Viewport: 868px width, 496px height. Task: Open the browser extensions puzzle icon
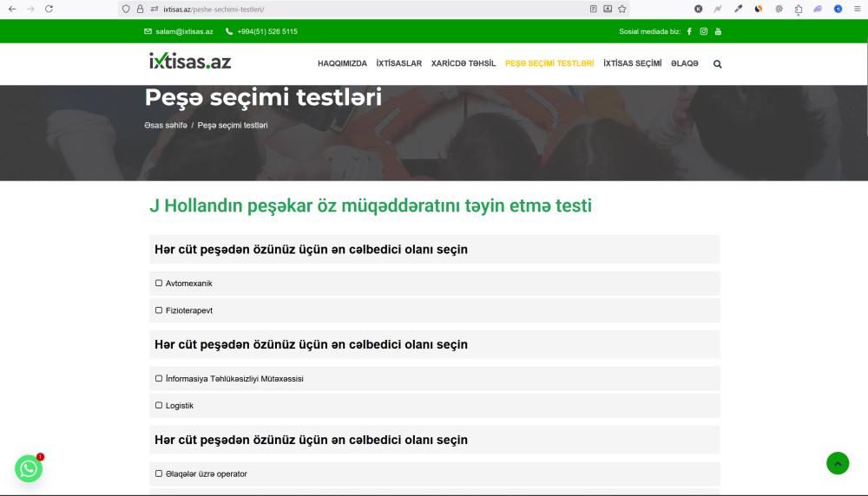pyautogui.click(x=798, y=9)
